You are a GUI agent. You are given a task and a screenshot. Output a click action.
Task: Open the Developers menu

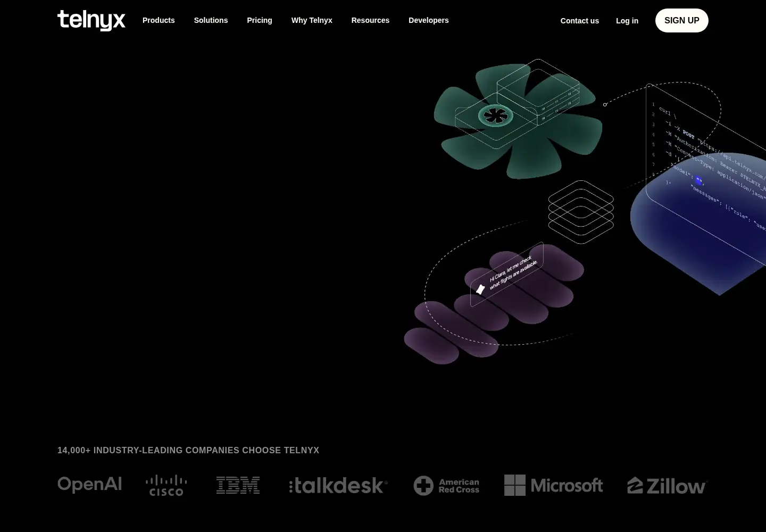429,20
